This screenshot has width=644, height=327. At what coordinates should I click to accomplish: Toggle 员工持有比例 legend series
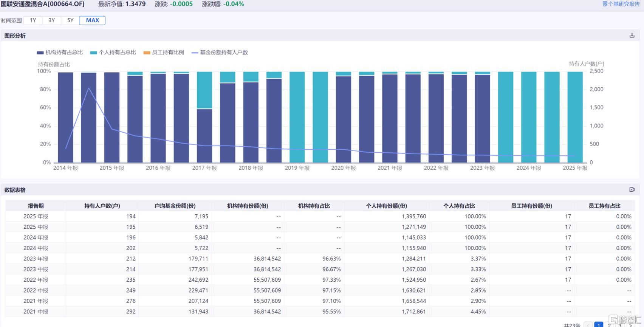[x=164, y=53]
